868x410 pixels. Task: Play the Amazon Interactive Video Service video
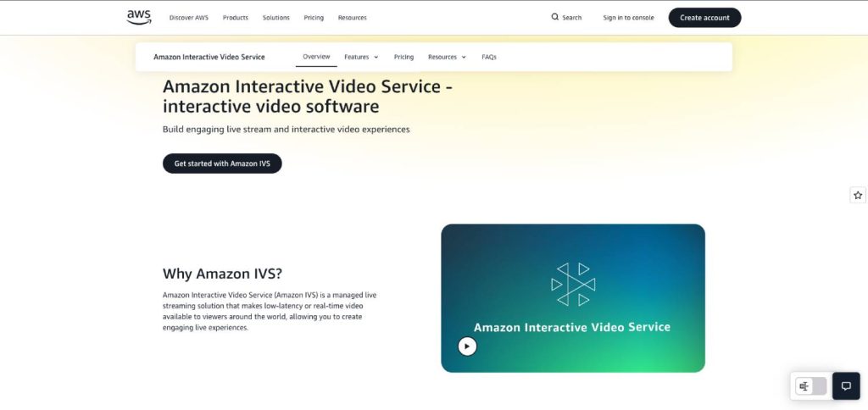point(467,346)
